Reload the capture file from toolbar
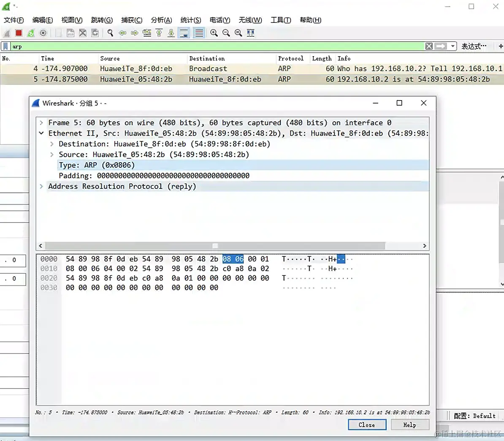This screenshot has height=441, width=504. pyautogui.click(x=95, y=33)
